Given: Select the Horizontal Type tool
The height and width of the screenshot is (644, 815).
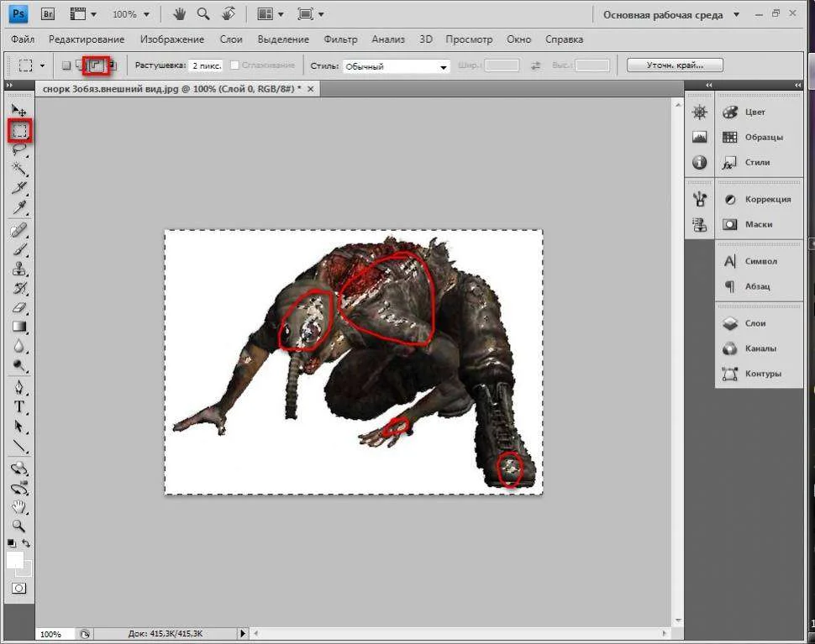Looking at the screenshot, I should coord(19,406).
